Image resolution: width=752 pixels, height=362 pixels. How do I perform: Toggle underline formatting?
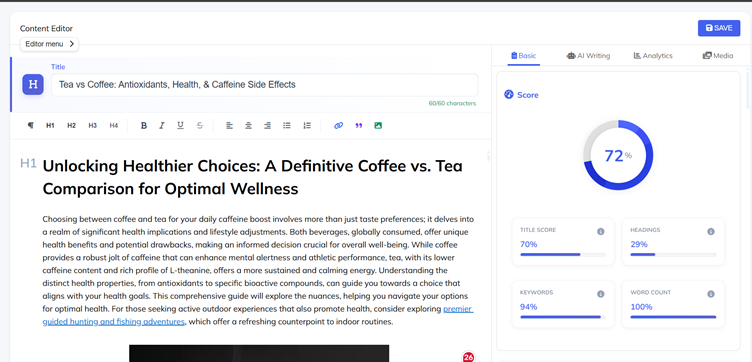pos(180,126)
